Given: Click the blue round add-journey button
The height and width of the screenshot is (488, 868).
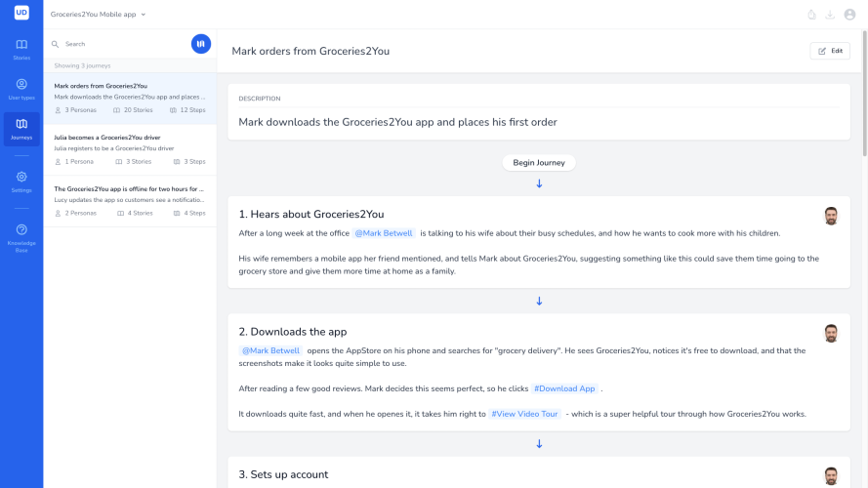Looking at the screenshot, I should (201, 44).
